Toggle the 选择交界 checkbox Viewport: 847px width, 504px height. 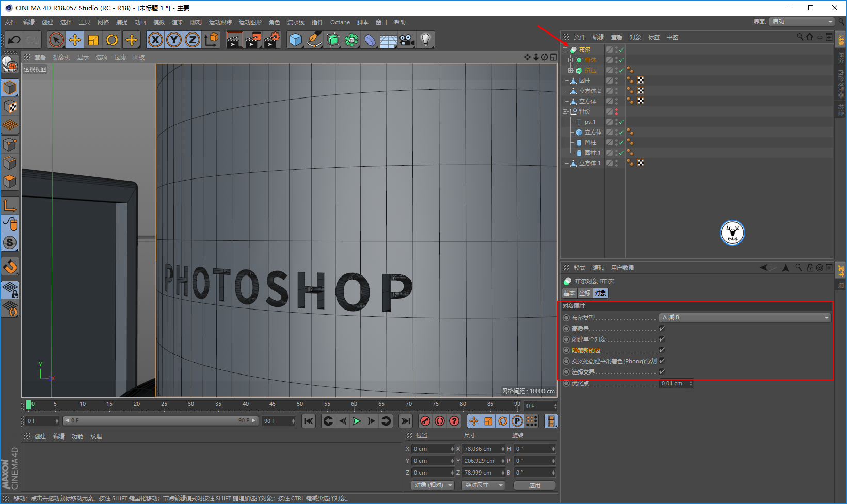(662, 372)
